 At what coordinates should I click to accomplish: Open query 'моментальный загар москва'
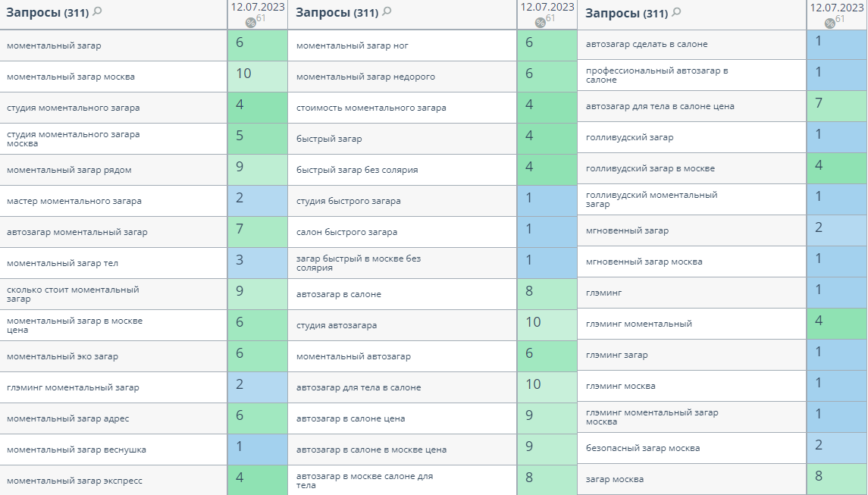point(71,77)
